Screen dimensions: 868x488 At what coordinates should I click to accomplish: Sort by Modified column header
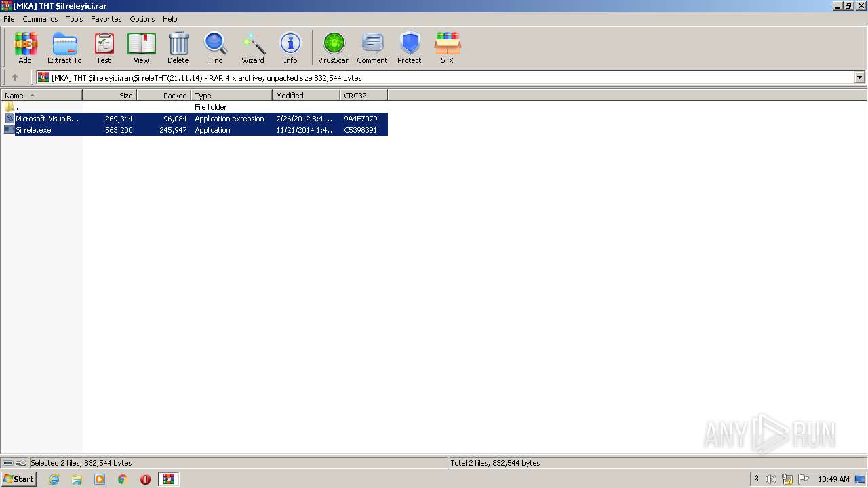tap(307, 96)
